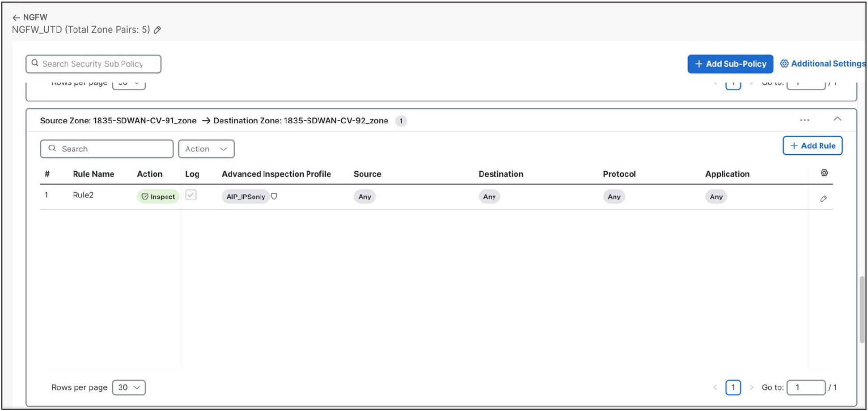Navigate back using the NGFW back arrow
The height and width of the screenshot is (411, 868).
pos(17,17)
